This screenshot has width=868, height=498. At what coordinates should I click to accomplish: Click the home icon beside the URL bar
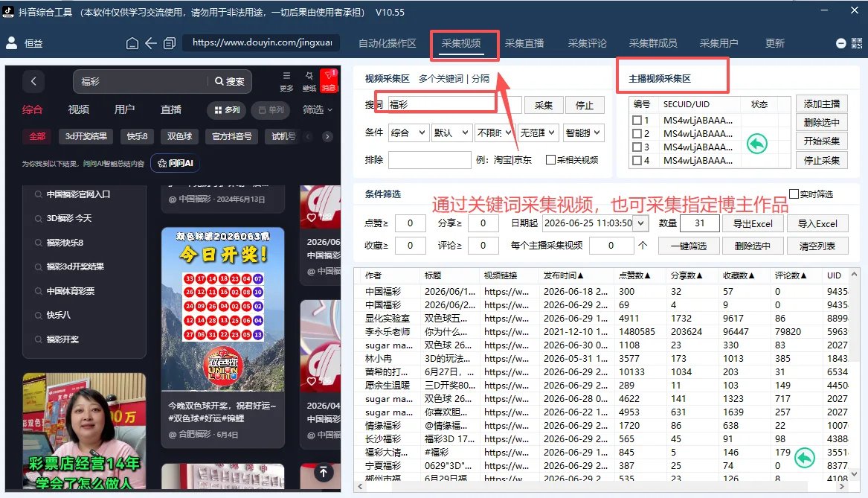point(132,43)
